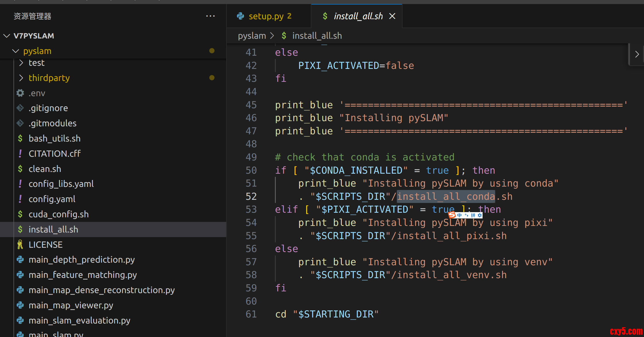This screenshot has height=337, width=644.
Task: Close the install_all.sh editor tab
Action: (392, 16)
